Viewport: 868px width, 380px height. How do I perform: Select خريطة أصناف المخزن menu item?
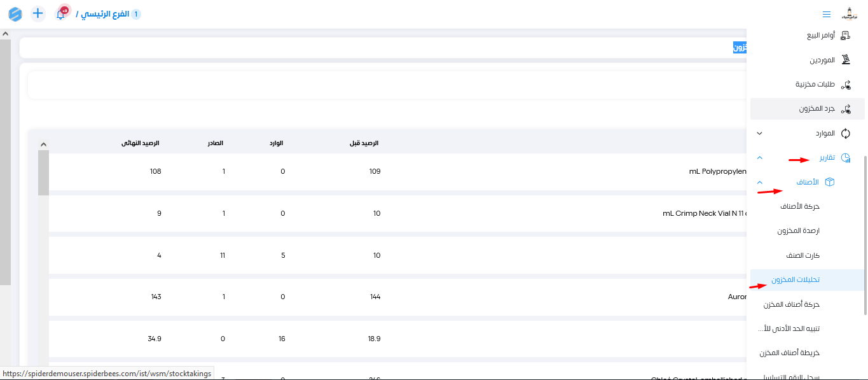[789, 353]
